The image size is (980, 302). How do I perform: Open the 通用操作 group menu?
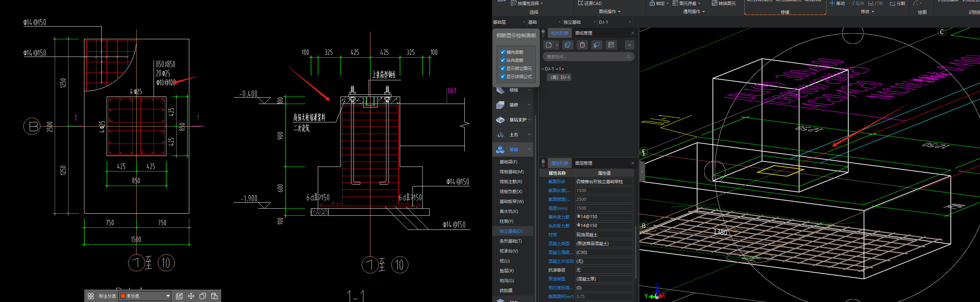tap(694, 11)
